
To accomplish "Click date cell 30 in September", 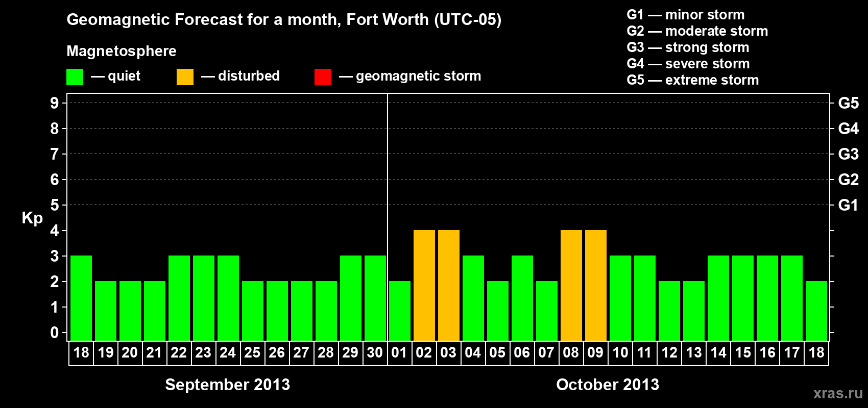I will click(375, 353).
